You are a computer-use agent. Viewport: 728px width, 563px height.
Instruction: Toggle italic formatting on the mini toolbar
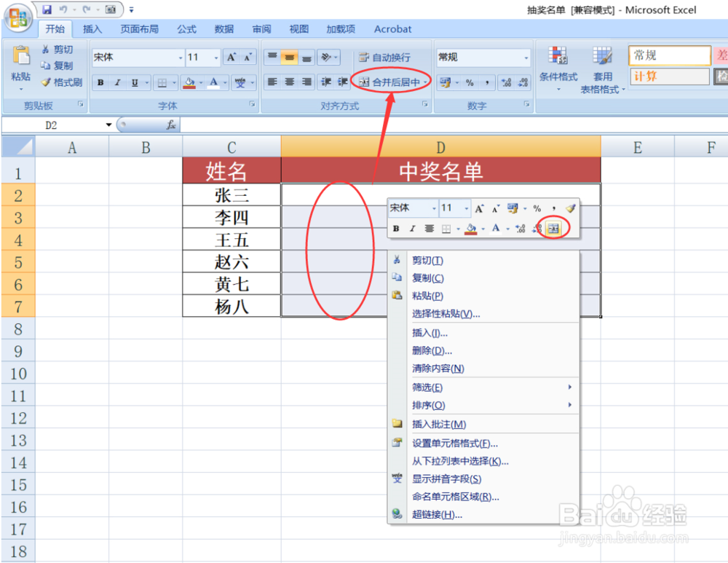(x=413, y=228)
